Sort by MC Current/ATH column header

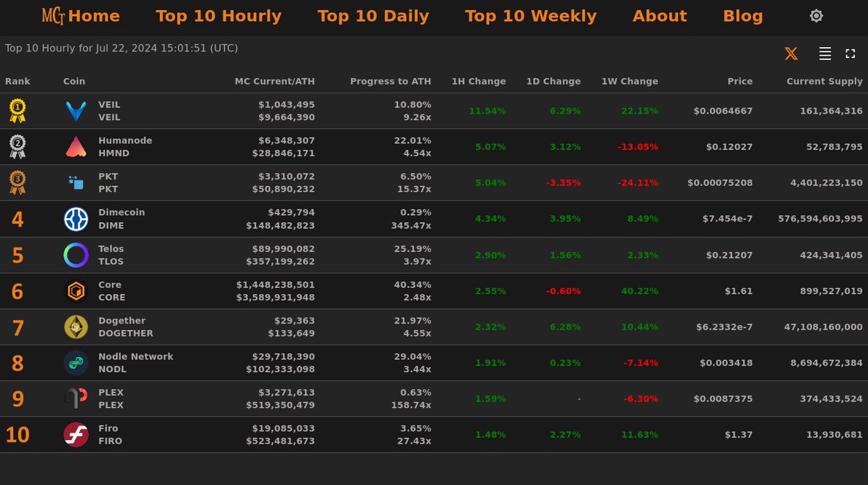click(x=275, y=81)
